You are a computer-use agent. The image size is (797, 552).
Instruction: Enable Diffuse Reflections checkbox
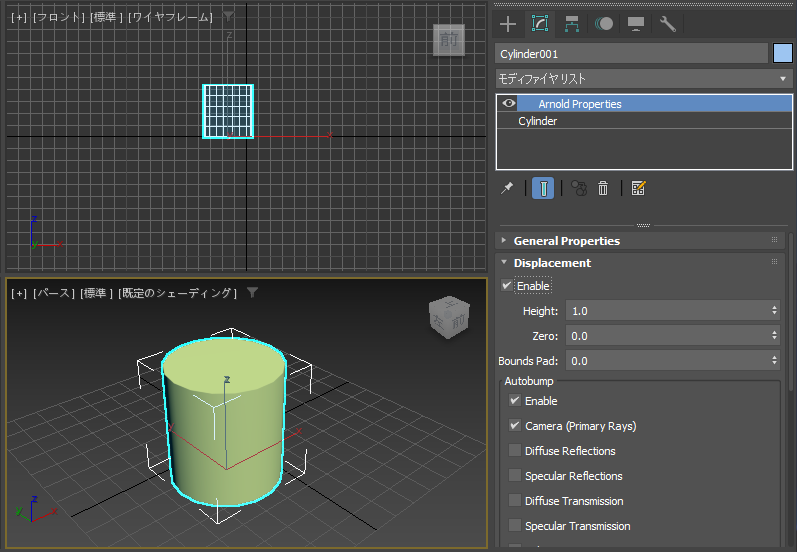515,450
